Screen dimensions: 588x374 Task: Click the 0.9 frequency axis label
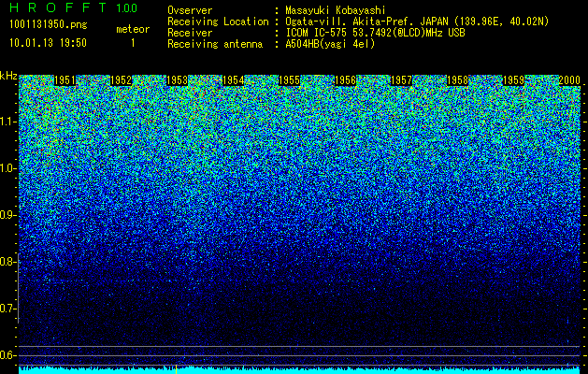pos(8,215)
